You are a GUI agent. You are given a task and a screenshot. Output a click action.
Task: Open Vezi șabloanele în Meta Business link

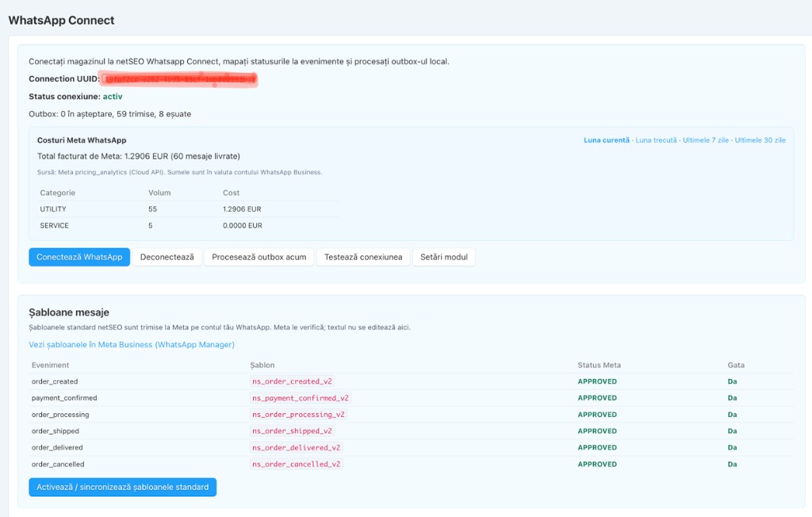132,344
